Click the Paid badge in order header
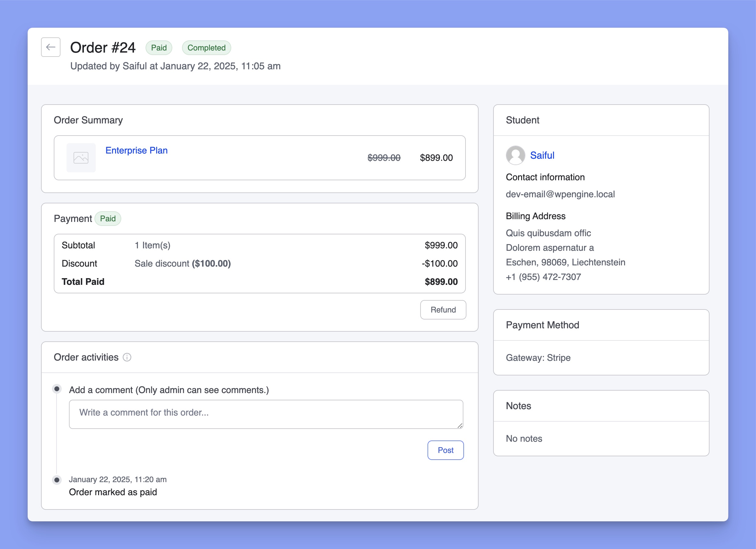This screenshot has width=756, height=549. coord(159,48)
